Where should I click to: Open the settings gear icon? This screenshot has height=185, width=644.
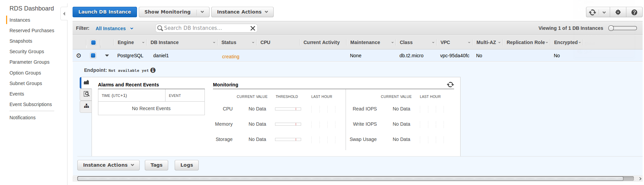click(618, 12)
